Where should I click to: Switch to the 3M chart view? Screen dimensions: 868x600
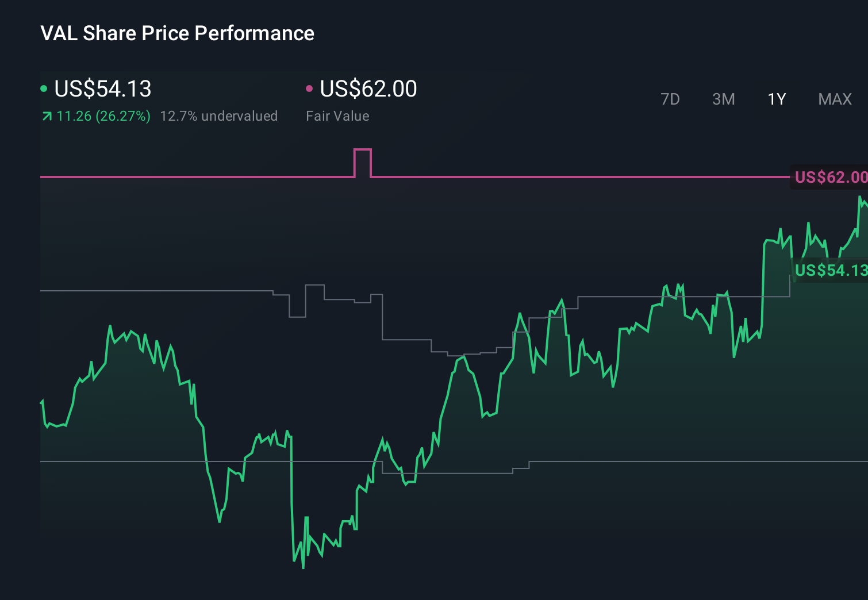723,99
